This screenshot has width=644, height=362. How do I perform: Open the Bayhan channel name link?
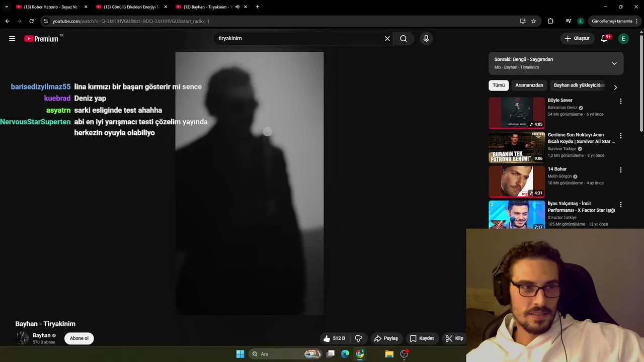coord(41,335)
